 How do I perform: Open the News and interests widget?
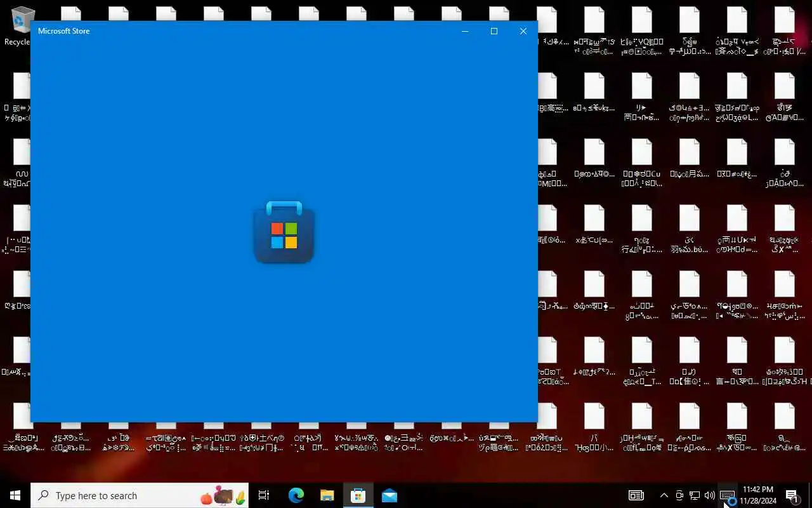pyautogui.click(x=636, y=495)
